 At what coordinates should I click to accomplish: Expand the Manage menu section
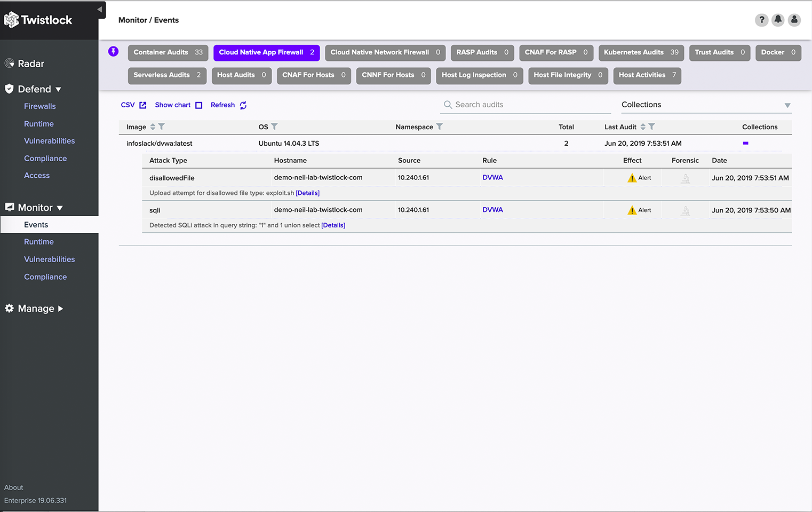click(x=60, y=309)
